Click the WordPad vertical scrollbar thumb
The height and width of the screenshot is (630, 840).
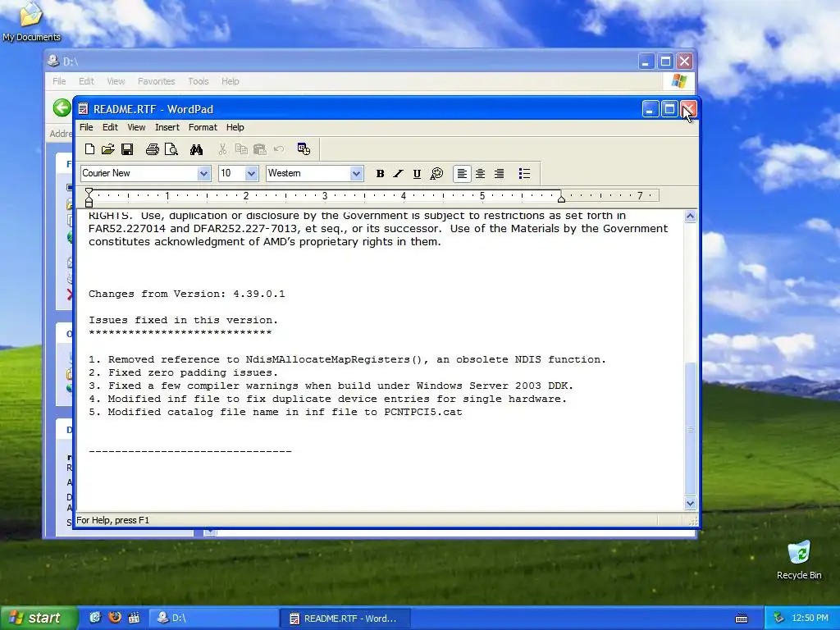tap(690, 428)
